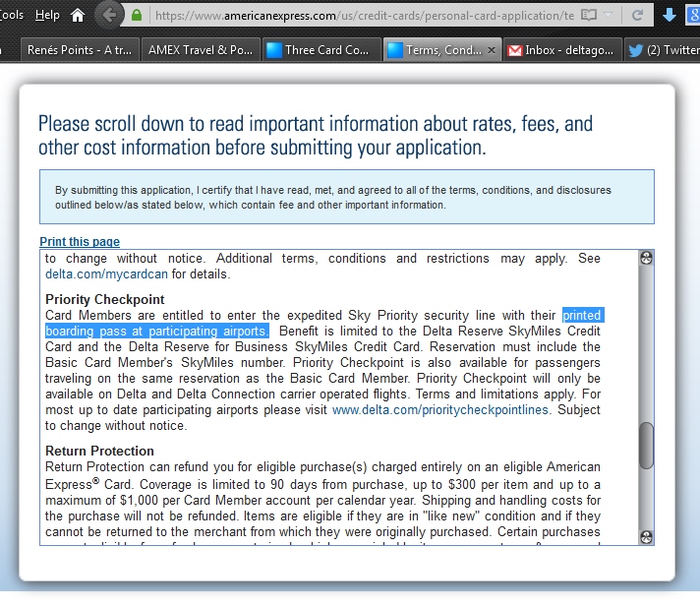Screen dimensions: 700x607
Task: Switch to the AMEX Travel & Po... tab
Action: tap(203, 50)
